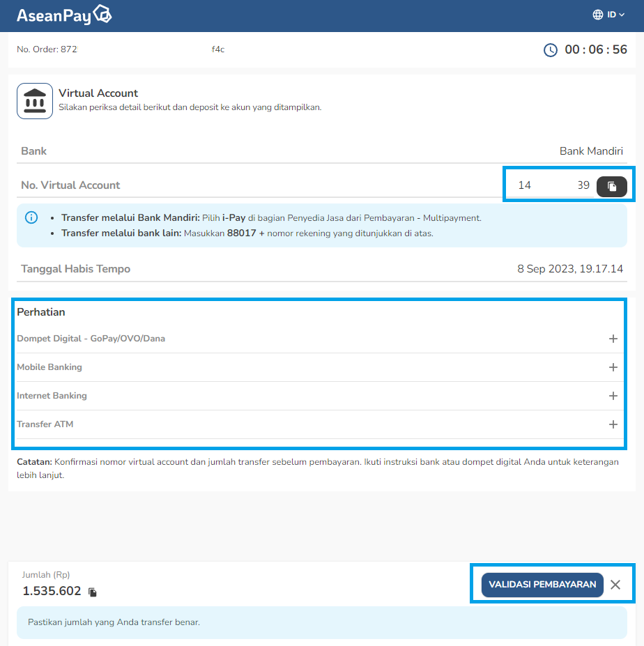Click the Pastikan jumlah transfer benar notice

click(x=322, y=622)
